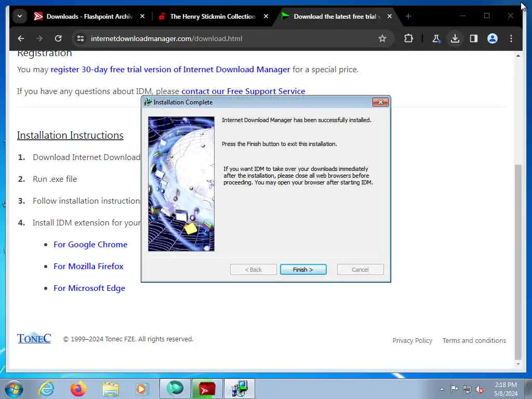Click the Cancel button in the Installation Complete dialog
Viewport: 532px width, 399px height.
[361, 270]
